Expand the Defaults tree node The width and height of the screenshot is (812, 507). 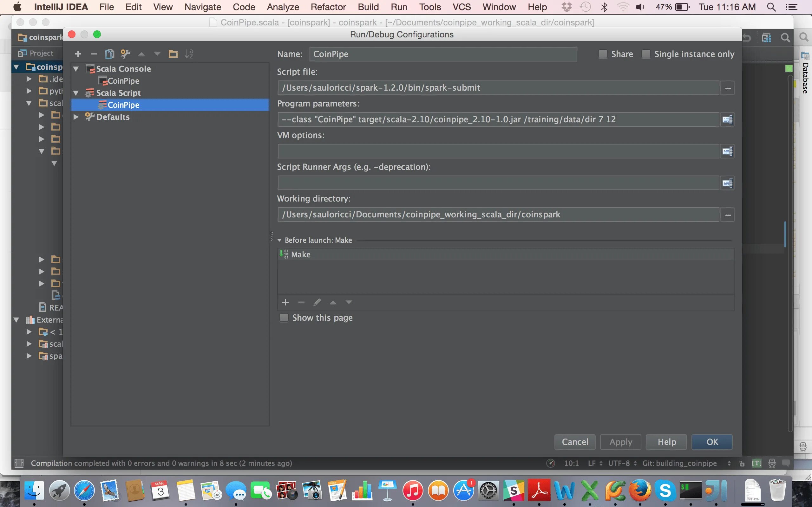[76, 117]
